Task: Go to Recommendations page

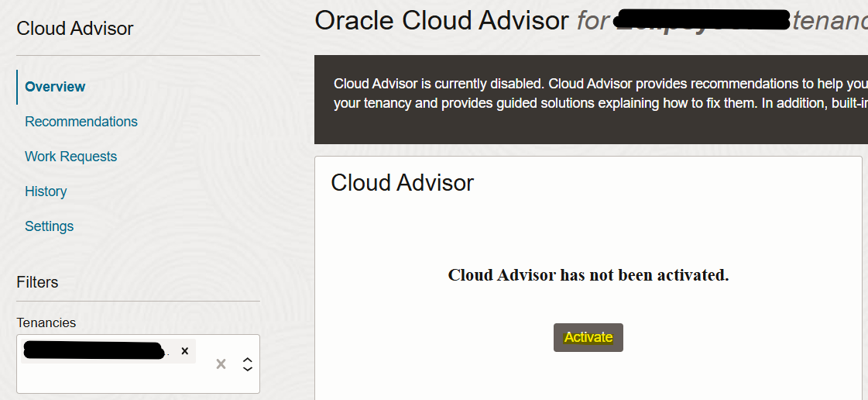Action: tap(81, 122)
